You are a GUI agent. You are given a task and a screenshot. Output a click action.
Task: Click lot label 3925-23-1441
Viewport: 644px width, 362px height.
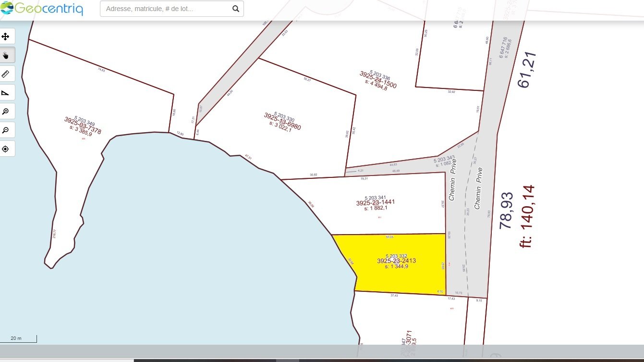(x=376, y=203)
